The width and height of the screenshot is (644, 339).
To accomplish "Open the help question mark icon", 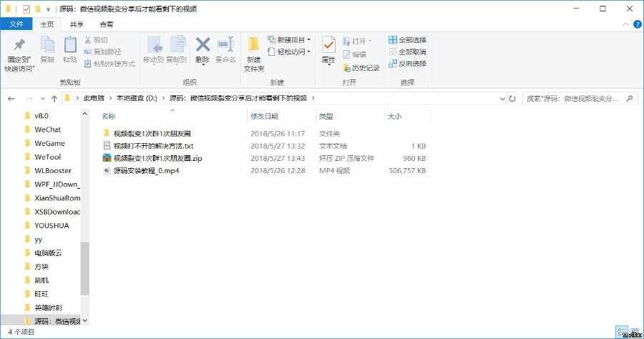I will [638, 24].
